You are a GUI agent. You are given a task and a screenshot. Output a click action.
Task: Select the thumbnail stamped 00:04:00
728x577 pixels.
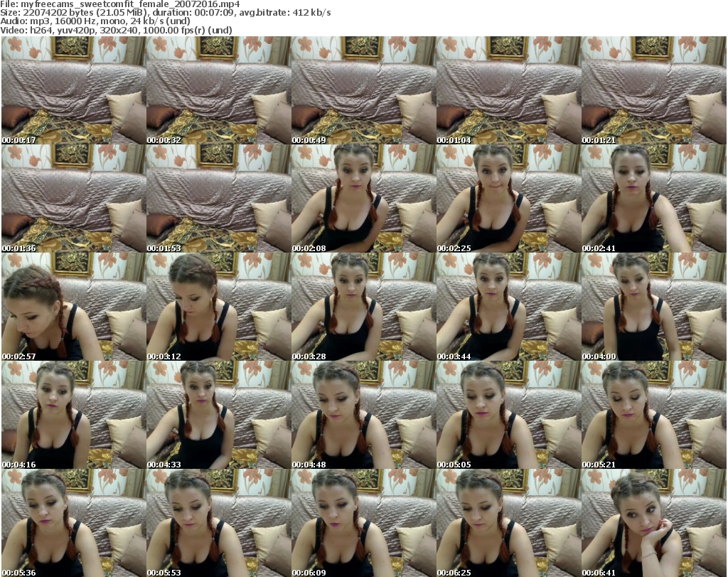(653, 307)
